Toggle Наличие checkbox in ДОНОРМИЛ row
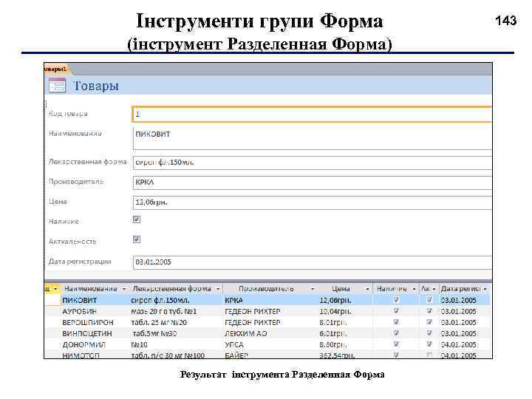532x399 pixels. [x=395, y=344]
